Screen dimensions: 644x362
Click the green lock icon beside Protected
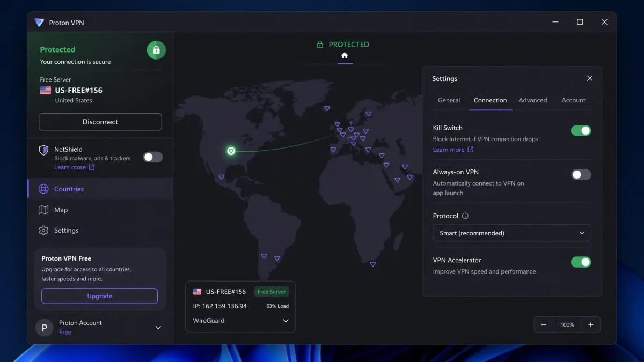click(156, 50)
